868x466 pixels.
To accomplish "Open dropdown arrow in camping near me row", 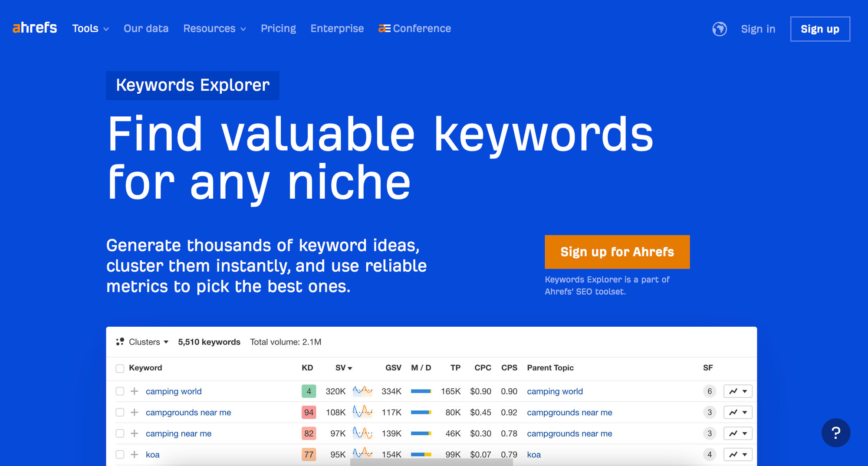I will click(745, 433).
